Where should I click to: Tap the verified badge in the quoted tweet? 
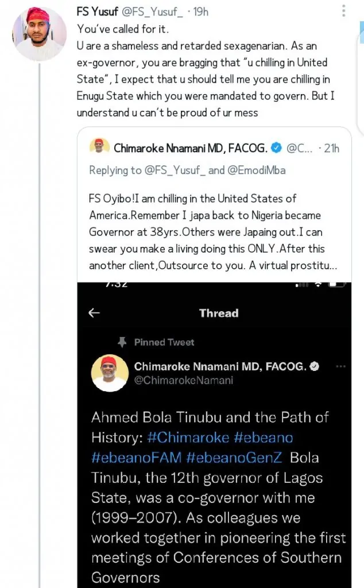[x=276, y=148]
